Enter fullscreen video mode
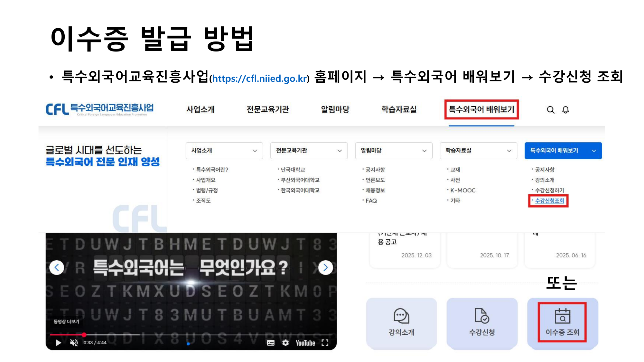The height and width of the screenshot is (362, 644). click(325, 343)
